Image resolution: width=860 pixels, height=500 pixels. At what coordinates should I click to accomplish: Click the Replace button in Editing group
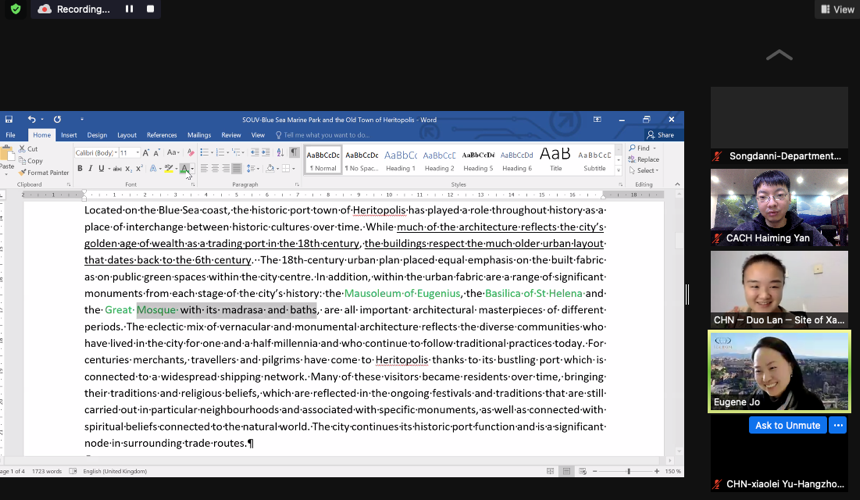643,160
